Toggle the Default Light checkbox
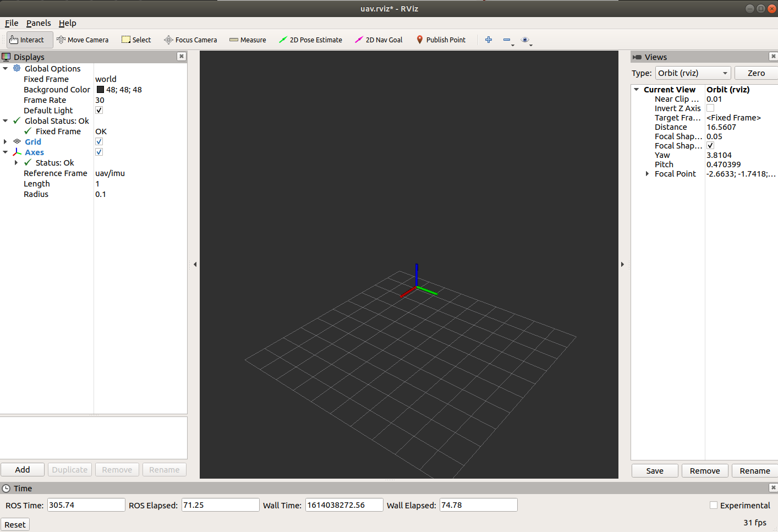Viewport: 778px width, 532px height. click(x=99, y=111)
